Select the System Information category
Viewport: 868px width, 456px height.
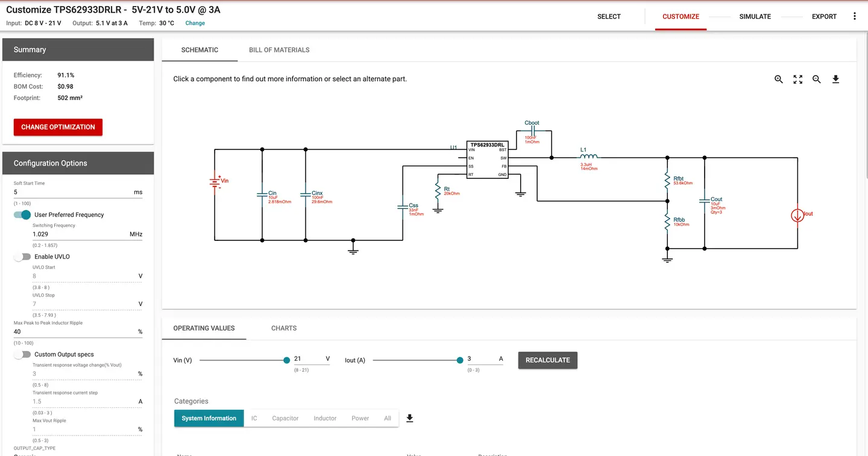pyautogui.click(x=209, y=418)
